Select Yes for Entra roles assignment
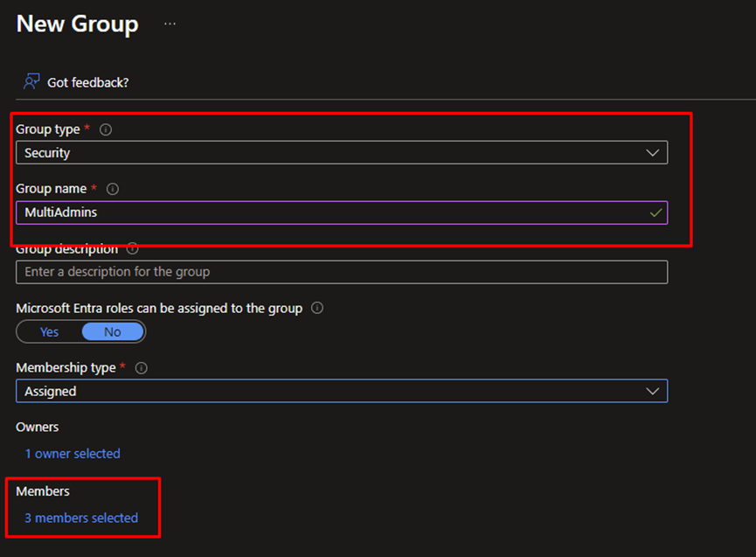The width and height of the screenshot is (756, 557). coord(50,332)
